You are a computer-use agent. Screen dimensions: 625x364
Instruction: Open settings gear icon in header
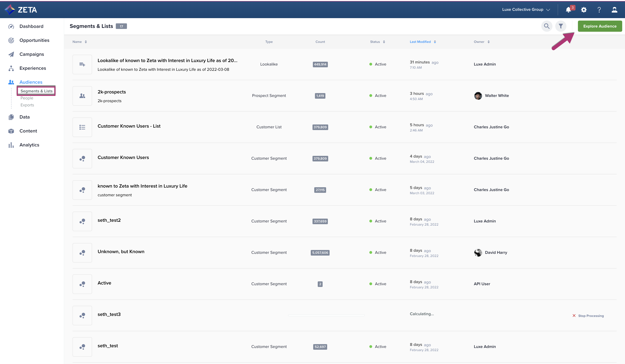click(x=584, y=10)
